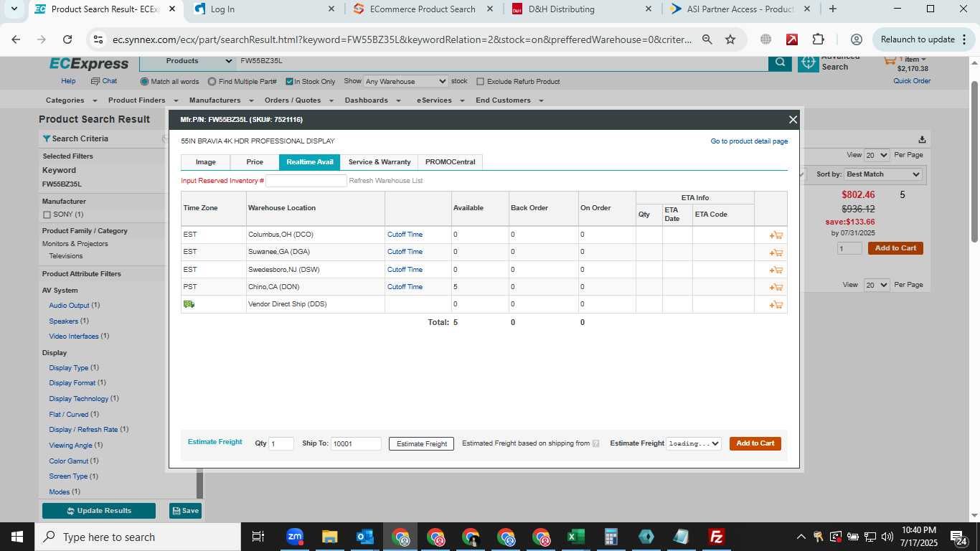Viewport: 980px width, 551px height.
Task: Switch to the Image tab
Action: (x=206, y=162)
